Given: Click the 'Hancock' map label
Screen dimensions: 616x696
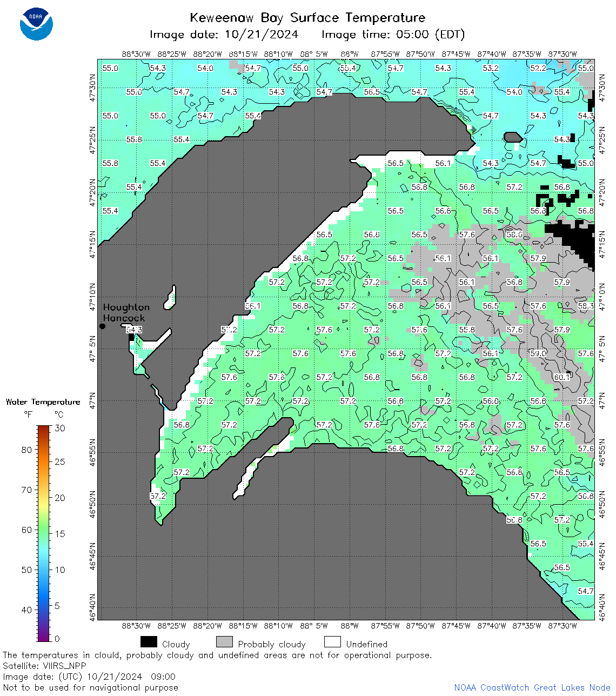Looking at the screenshot, I should coord(124,318).
